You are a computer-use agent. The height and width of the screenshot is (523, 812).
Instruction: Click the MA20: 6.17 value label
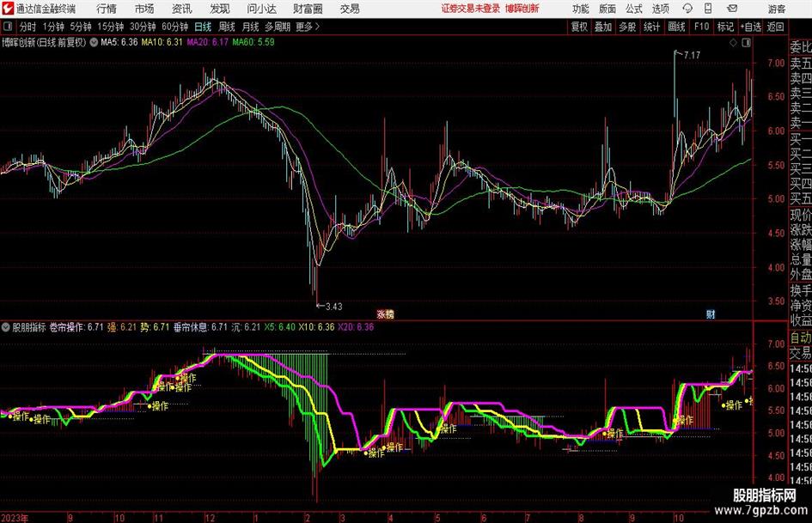pos(208,42)
